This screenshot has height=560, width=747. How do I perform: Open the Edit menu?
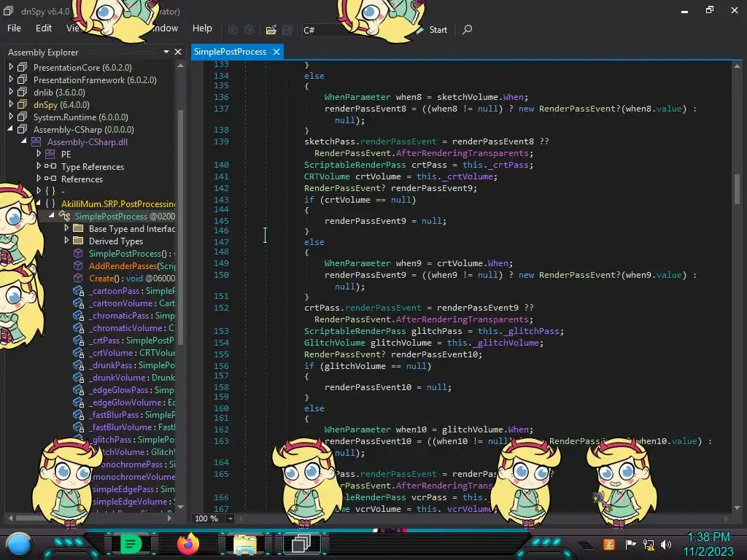coord(43,28)
